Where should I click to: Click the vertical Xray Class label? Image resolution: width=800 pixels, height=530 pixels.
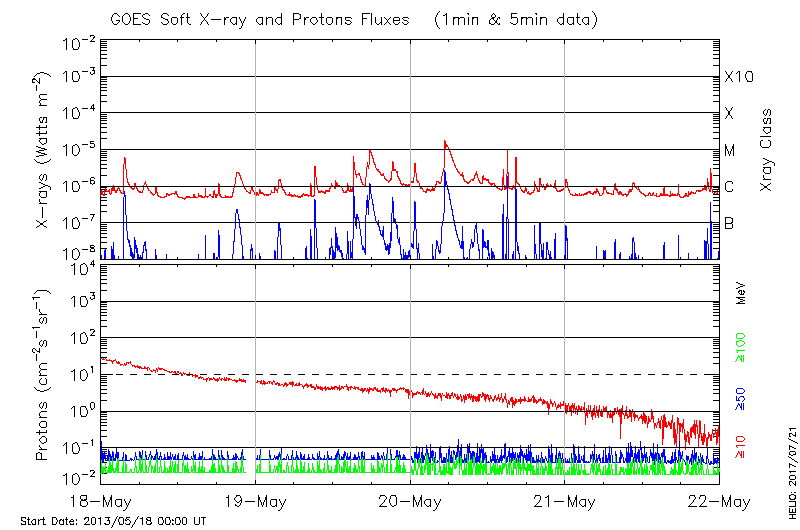pos(767,150)
